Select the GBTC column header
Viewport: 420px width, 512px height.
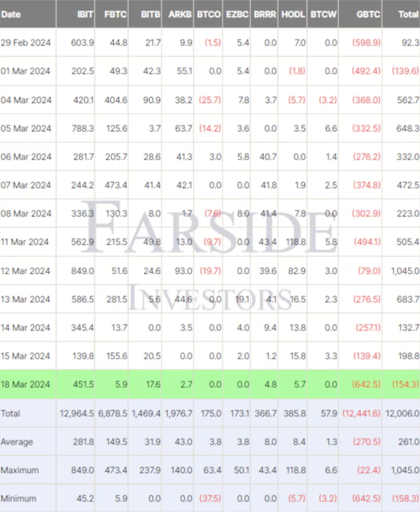[x=368, y=14]
